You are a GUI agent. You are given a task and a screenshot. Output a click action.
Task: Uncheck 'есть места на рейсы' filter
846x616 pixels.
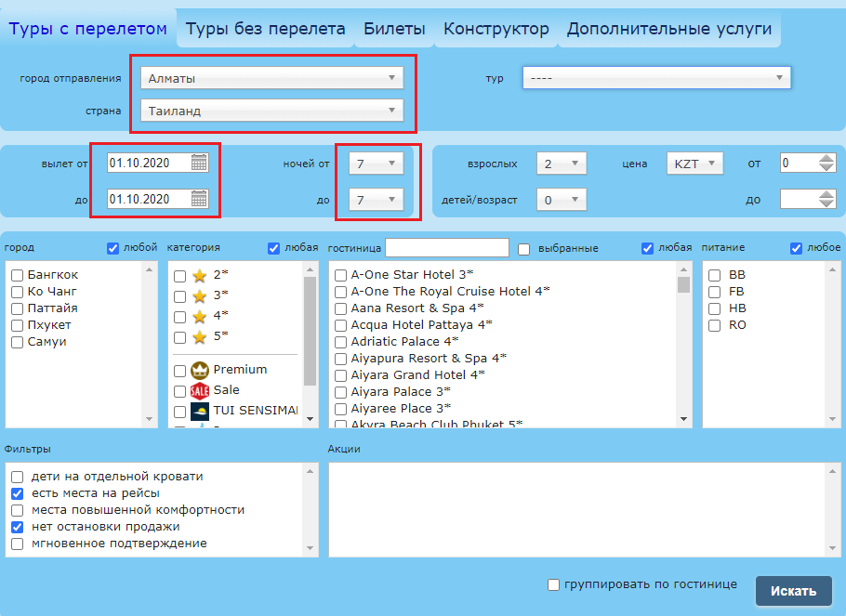pyautogui.click(x=17, y=493)
